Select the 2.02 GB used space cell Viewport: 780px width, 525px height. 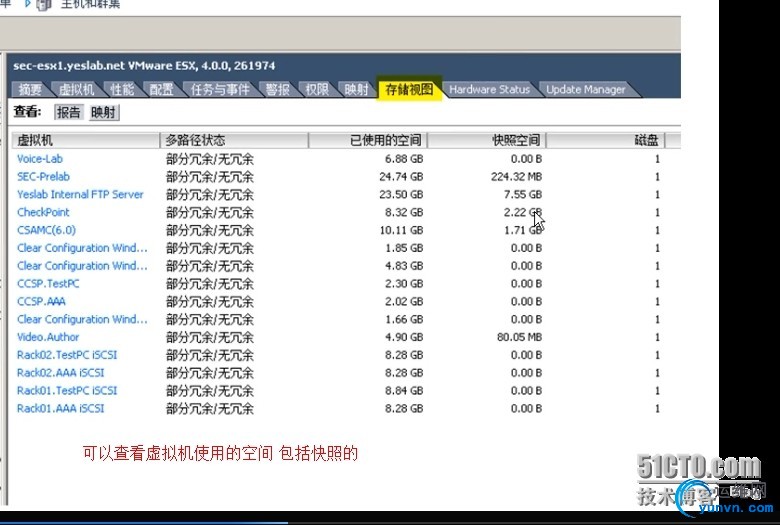click(404, 302)
